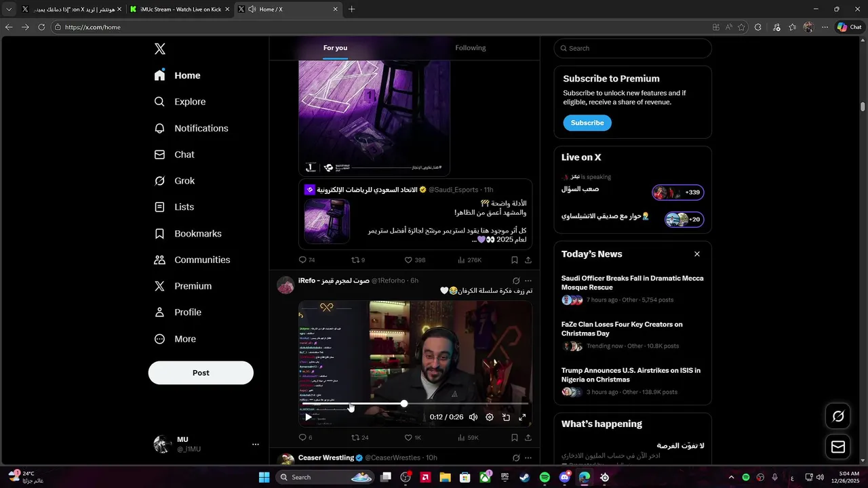This screenshot has height=488, width=868.
Task: Click the X logo in sidebar
Action: click(x=160, y=49)
